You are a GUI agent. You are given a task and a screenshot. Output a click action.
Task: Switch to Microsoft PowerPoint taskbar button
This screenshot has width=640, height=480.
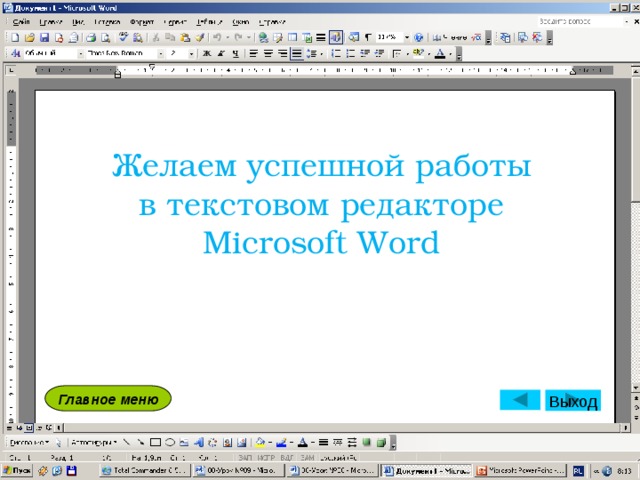pos(521,471)
